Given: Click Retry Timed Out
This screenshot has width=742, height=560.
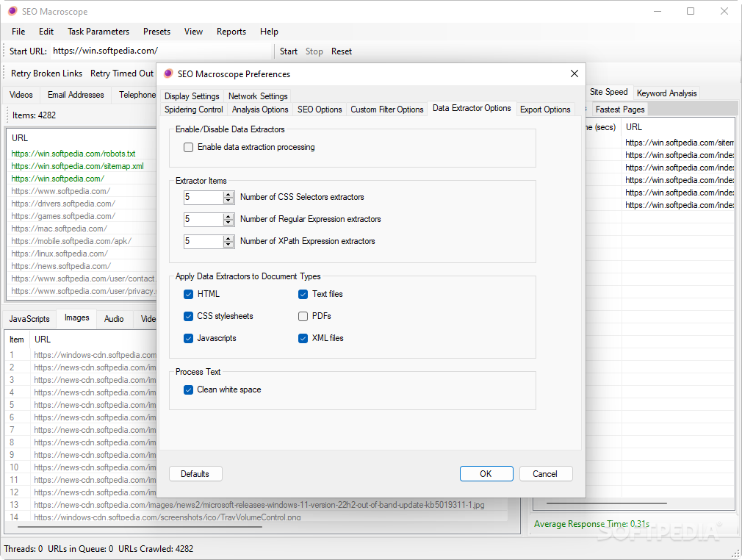Looking at the screenshot, I should 122,73.
